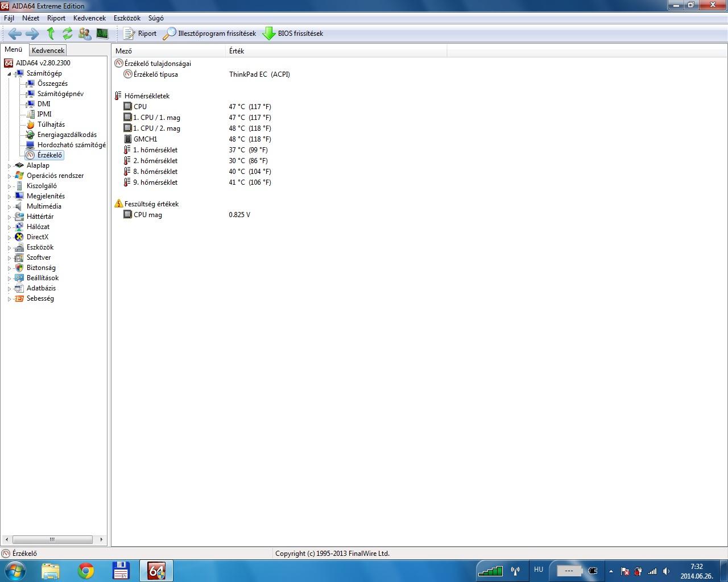The image size is (728, 582).
Task: Click the Mező column header
Action: tap(169, 51)
